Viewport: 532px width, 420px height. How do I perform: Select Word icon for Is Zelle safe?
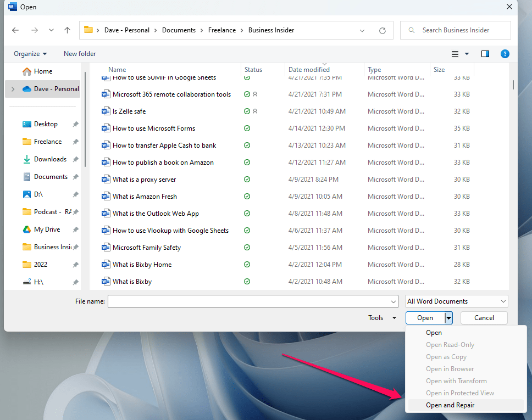[x=106, y=111]
